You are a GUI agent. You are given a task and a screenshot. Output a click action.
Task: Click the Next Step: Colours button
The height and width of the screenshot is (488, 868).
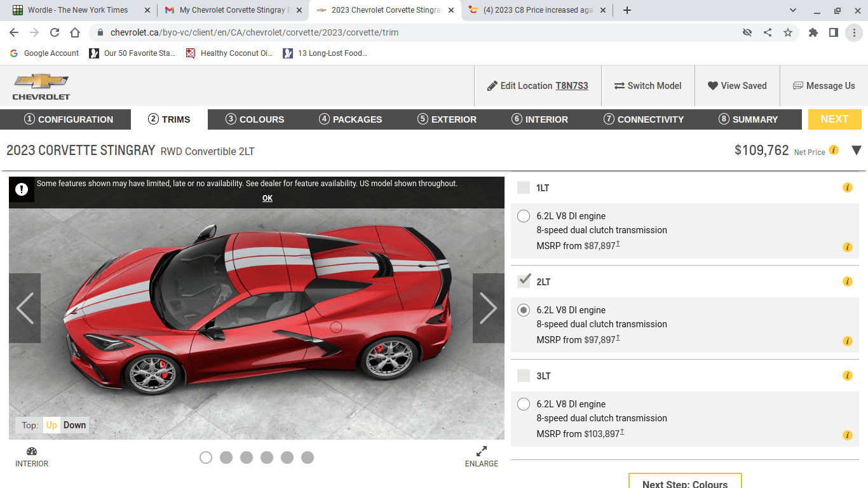pos(685,483)
